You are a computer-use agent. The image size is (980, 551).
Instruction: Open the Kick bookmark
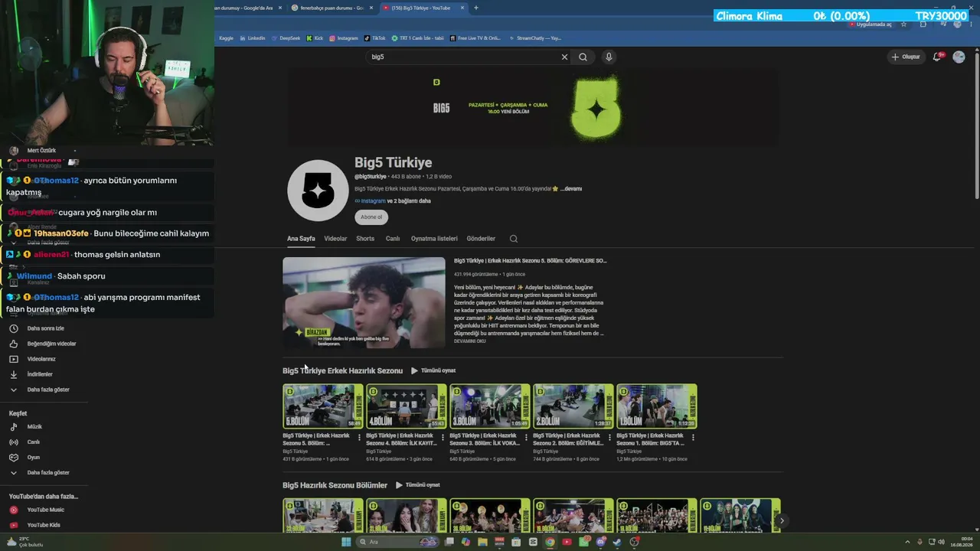coord(315,37)
